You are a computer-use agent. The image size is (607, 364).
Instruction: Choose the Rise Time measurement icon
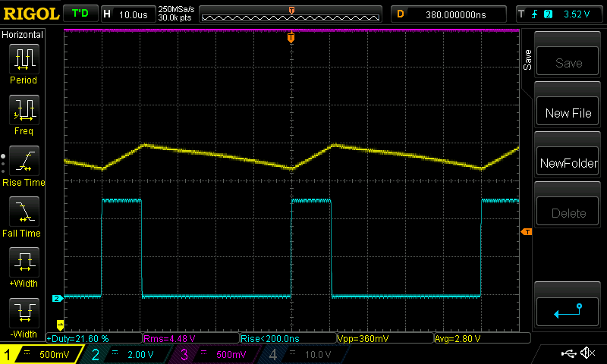pyautogui.click(x=23, y=162)
